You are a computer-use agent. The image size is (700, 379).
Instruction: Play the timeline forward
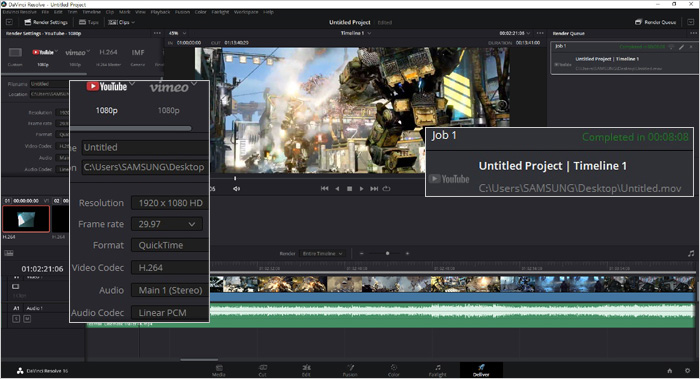362,189
